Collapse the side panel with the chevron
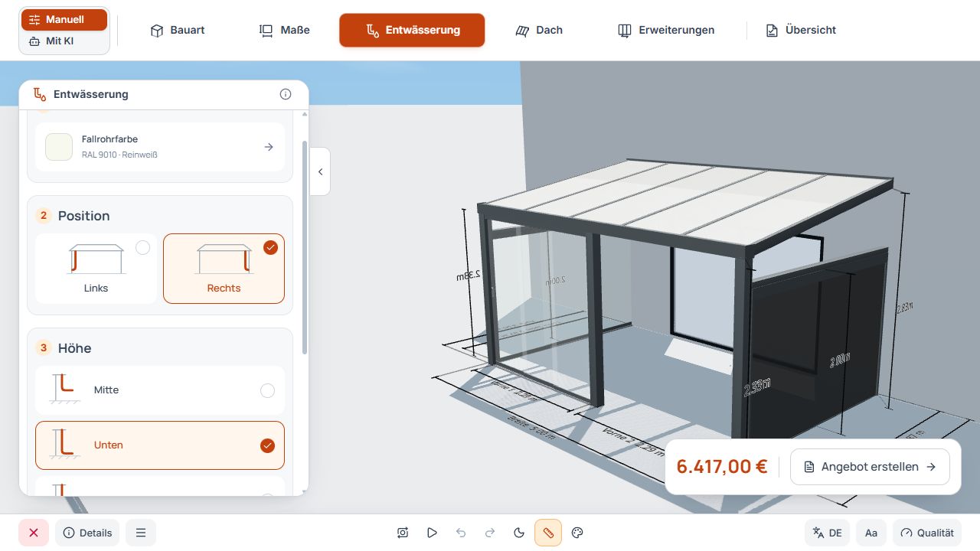This screenshot has width=980, height=551. (320, 171)
